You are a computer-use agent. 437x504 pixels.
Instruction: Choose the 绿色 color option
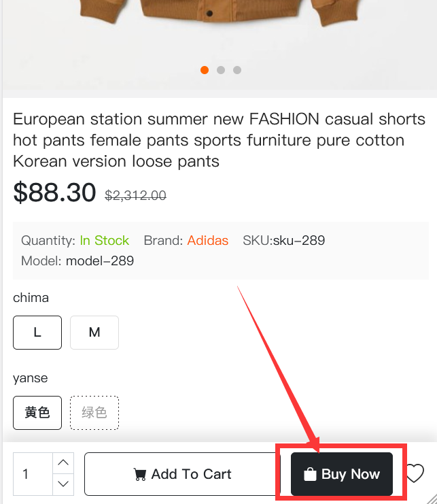(94, 413)
